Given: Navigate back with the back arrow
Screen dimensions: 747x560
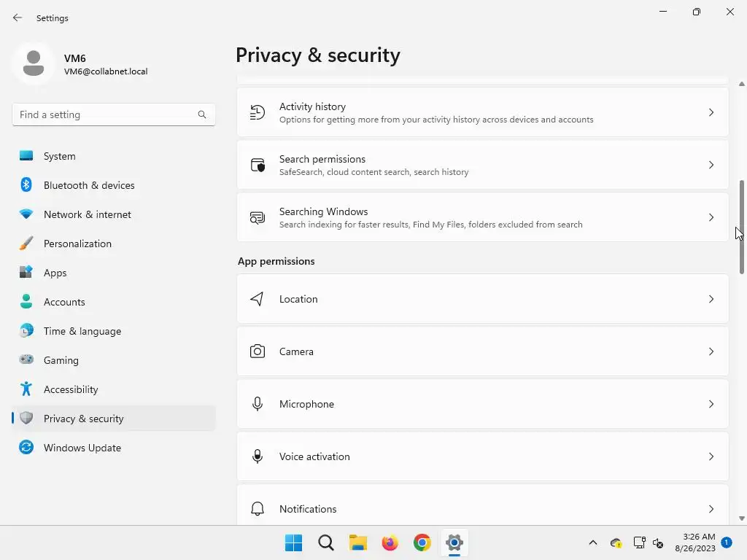Looking at the screenshot, I should click(18, 17).
